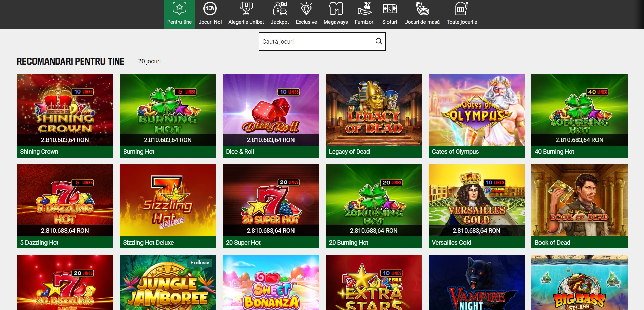This screenshot has width=644, height=310.
Task: Click the Versailles Gold title link
Action: click(x=451, y=243)
